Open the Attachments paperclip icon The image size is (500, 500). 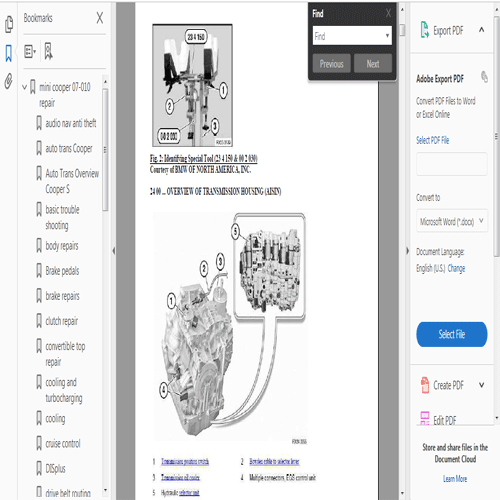pyautogui.click(x=9, y=81)
